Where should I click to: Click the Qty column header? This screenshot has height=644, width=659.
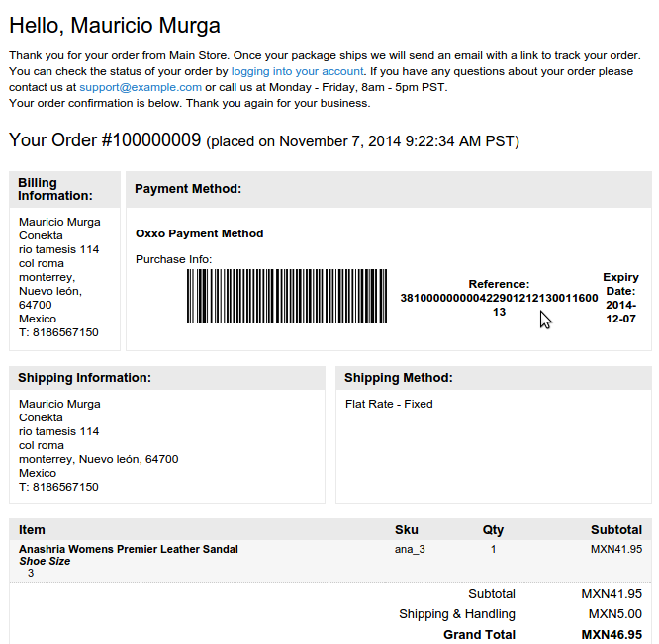(493, 530)
